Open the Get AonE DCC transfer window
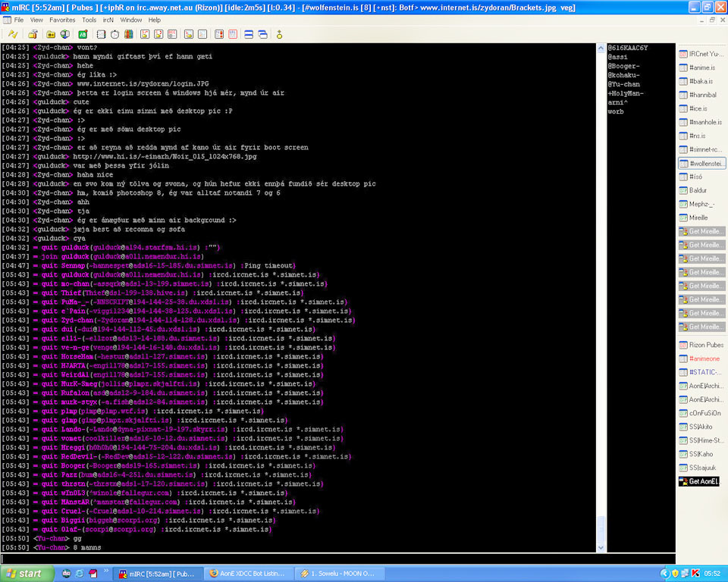The image size is (728, 582). tap(699, 481)
